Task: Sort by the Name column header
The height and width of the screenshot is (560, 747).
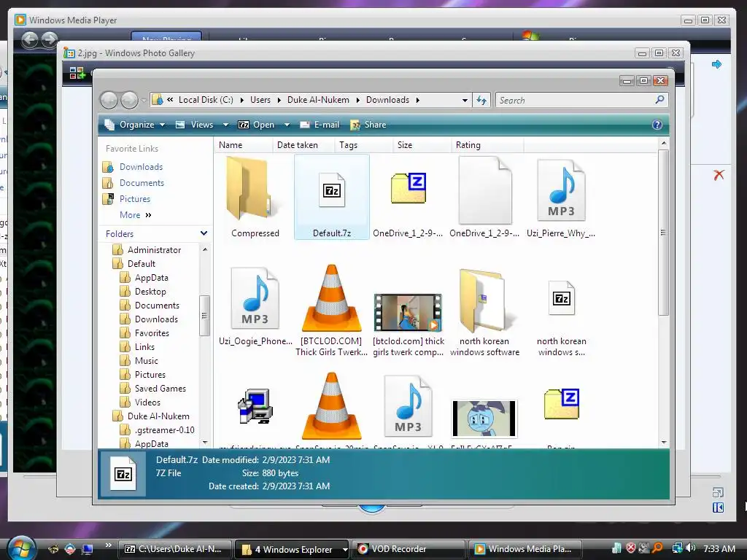Action: (x=244, y=145)
